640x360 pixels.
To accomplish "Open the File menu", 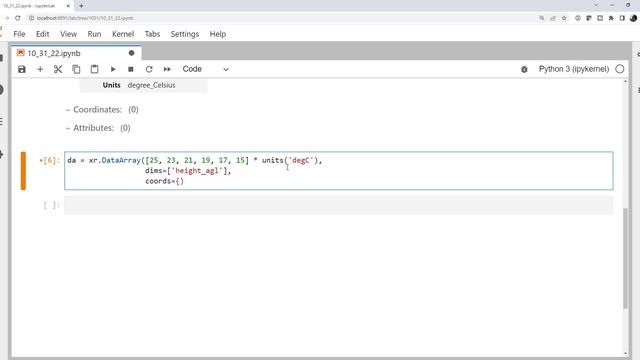I will tap(19, 34).
